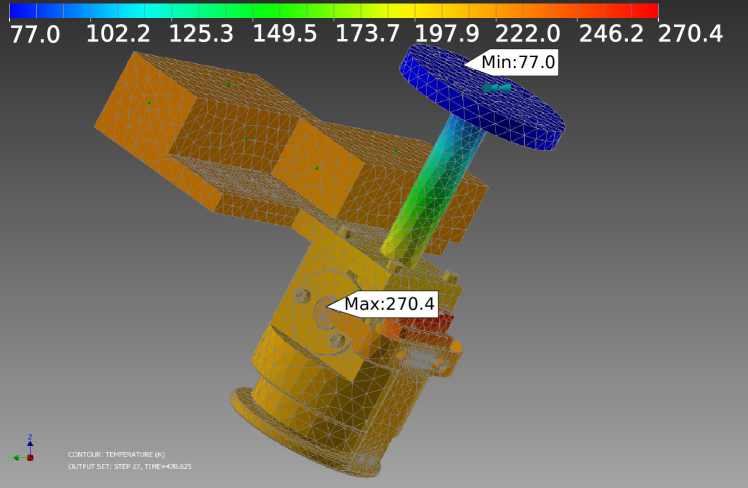Click the green middle of the color legend
Image resolution: width=748 pixels, height=488 pixels.
(267, 10)
